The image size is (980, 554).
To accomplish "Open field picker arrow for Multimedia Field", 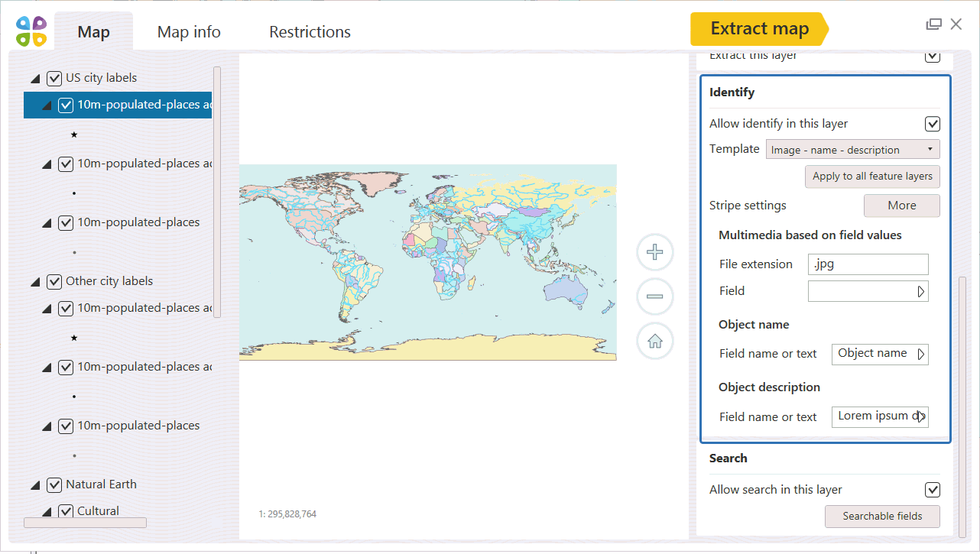I will tap(921, 291).
